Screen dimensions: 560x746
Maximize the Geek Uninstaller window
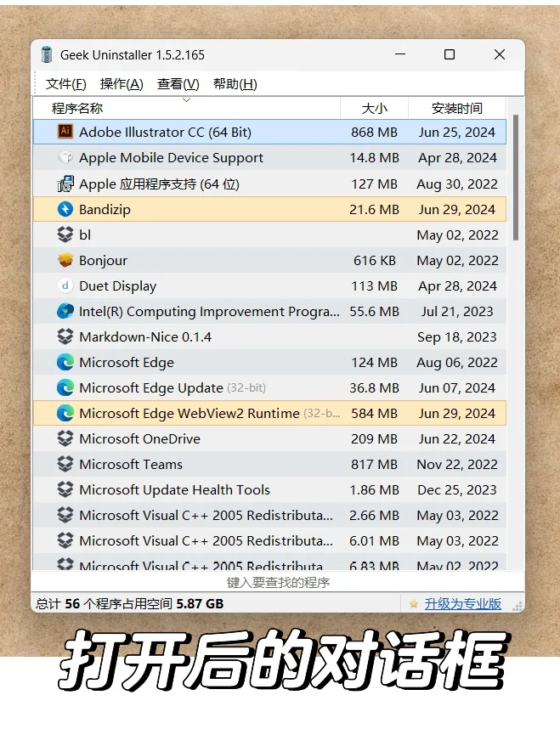450,54
